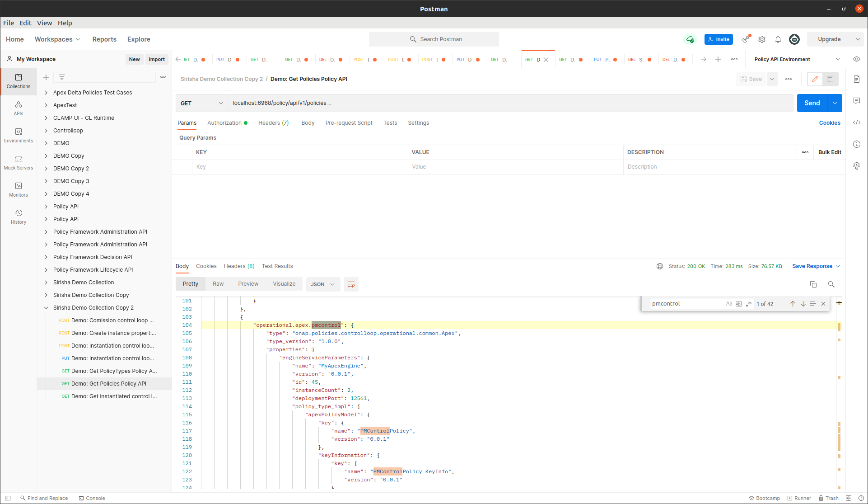Toggle two-pane view in status bar
The image size is (868, 504).
(849, 498)
